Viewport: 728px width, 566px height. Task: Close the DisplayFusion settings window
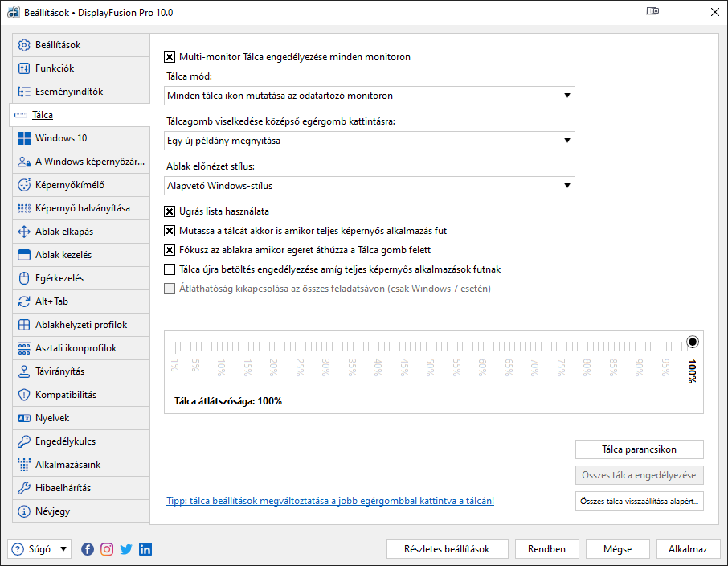[x=715, y=12]
